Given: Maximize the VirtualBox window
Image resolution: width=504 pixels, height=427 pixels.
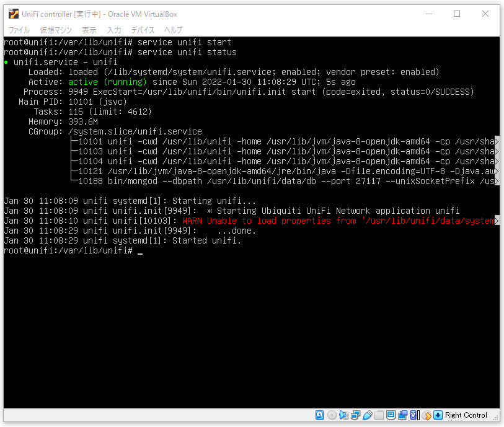Looking at the screenshot, I should [x=457, y=14].
